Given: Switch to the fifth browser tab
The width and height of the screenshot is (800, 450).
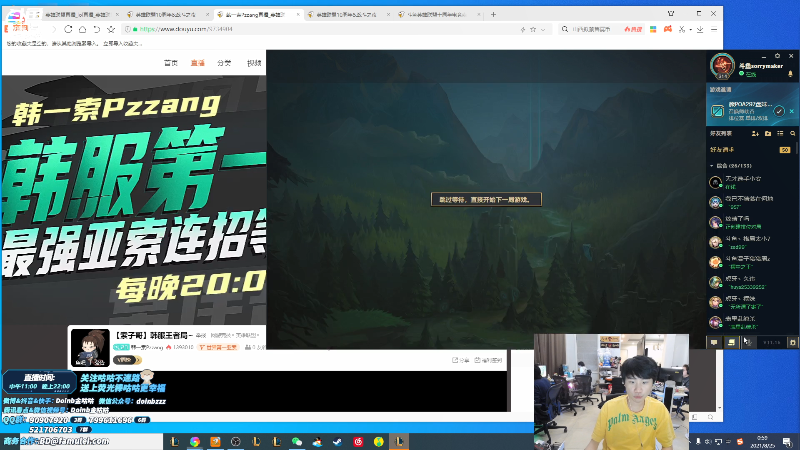Looking at the screenshot, I should [x=440, y=14].
